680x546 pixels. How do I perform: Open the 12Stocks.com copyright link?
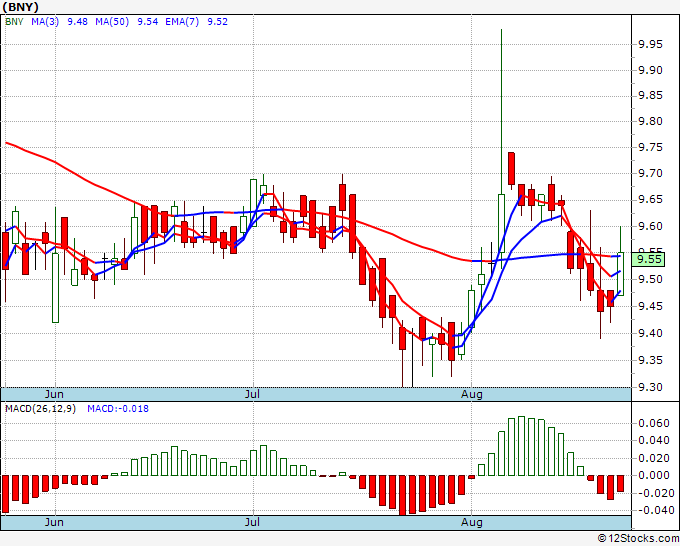pos(638,539)
